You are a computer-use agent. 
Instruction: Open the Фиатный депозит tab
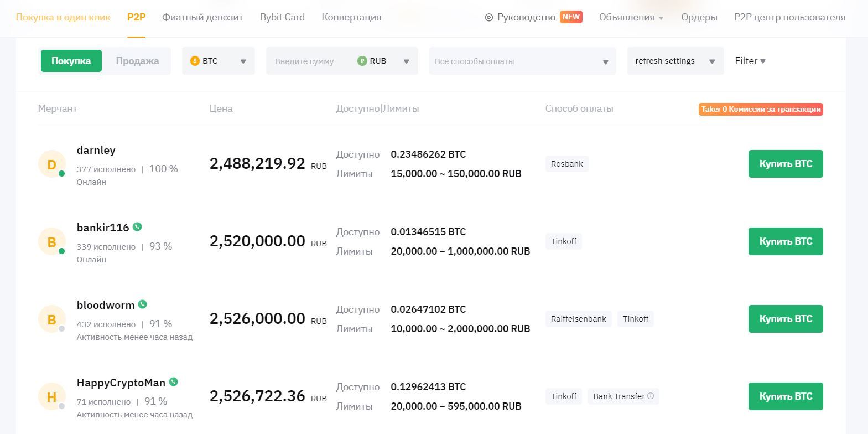[x=202, y=17]
